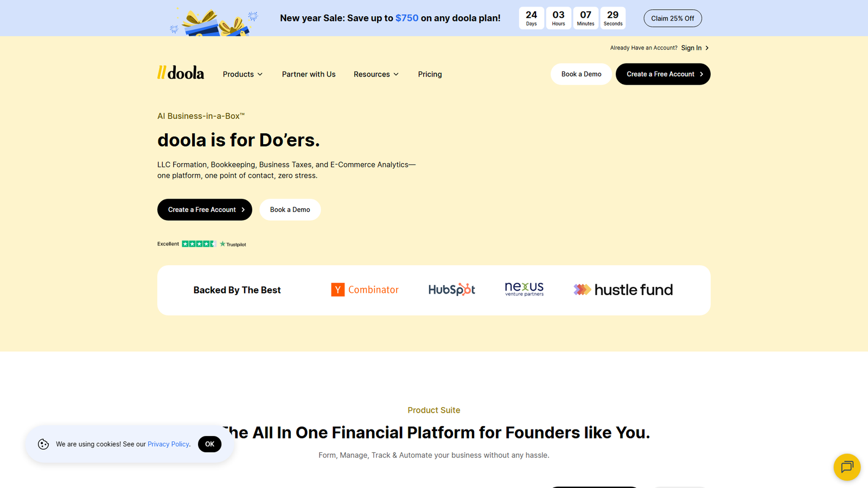Open the chat widget in bottom corner
The height and width of the screenshot is (488, 868).
coord(846,467)
